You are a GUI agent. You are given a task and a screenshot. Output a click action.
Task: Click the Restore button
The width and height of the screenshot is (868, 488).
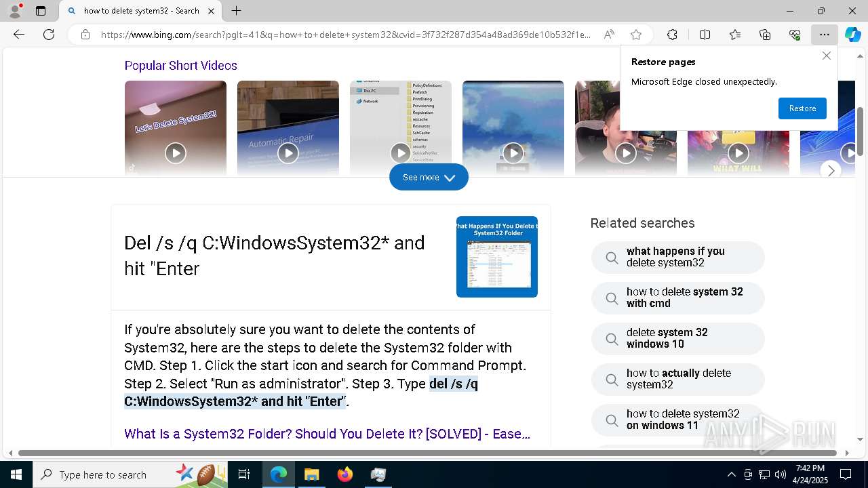[x=802, y=108]
